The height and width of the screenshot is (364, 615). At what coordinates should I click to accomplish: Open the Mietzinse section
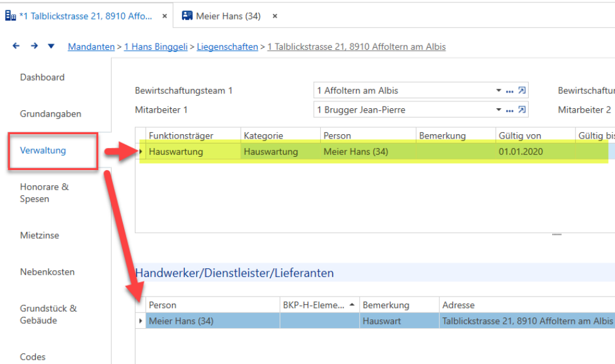(40, 235)
